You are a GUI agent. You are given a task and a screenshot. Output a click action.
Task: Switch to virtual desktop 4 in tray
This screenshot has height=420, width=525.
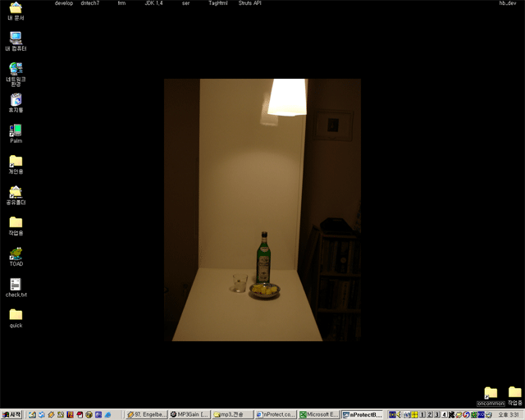point(445,414)
